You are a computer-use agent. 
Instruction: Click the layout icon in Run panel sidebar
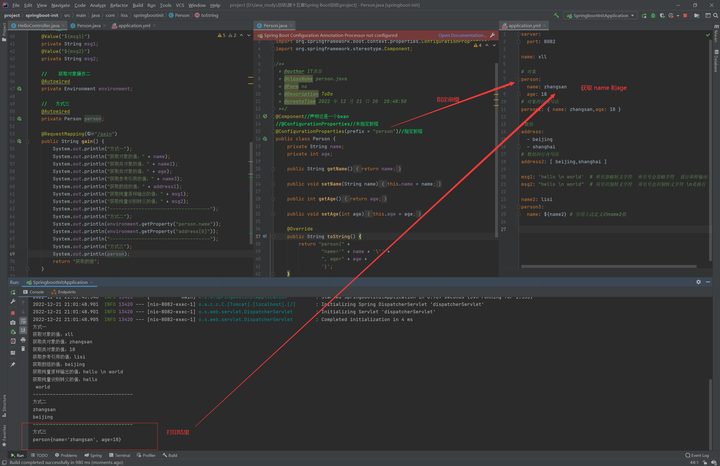click(13, 353)
